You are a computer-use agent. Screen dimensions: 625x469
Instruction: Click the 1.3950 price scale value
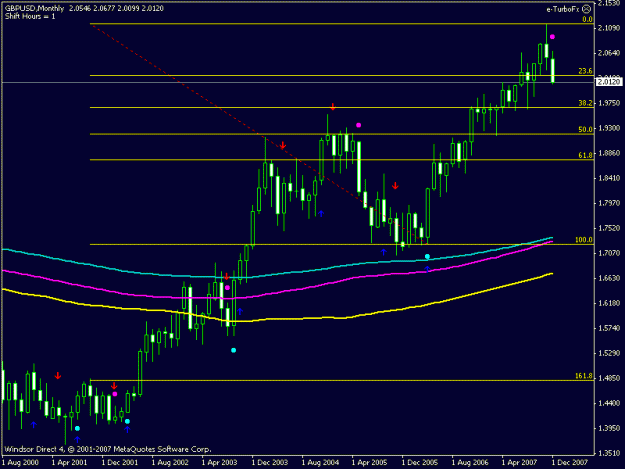609,428
